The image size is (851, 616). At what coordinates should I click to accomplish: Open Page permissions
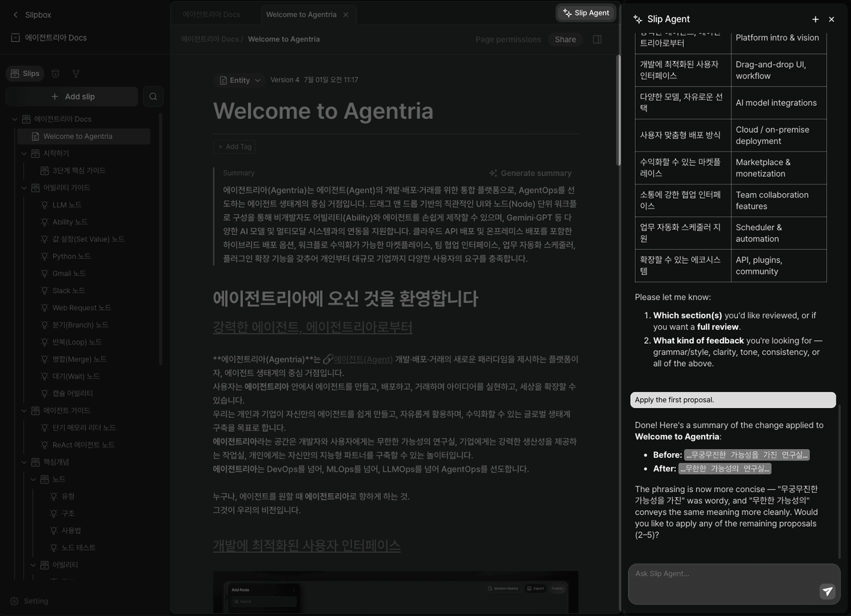[x=508, y=39]
